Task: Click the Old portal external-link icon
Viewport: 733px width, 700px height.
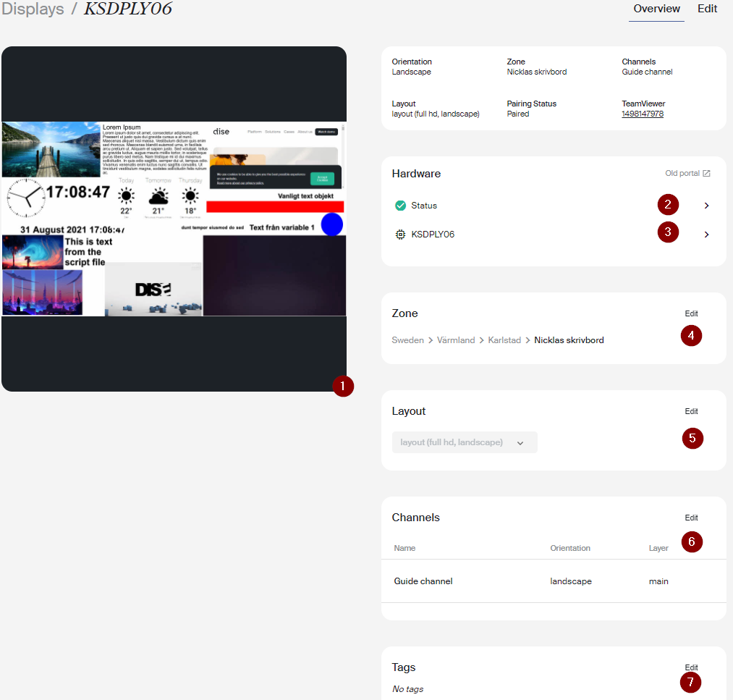Action: coord(706,173)
